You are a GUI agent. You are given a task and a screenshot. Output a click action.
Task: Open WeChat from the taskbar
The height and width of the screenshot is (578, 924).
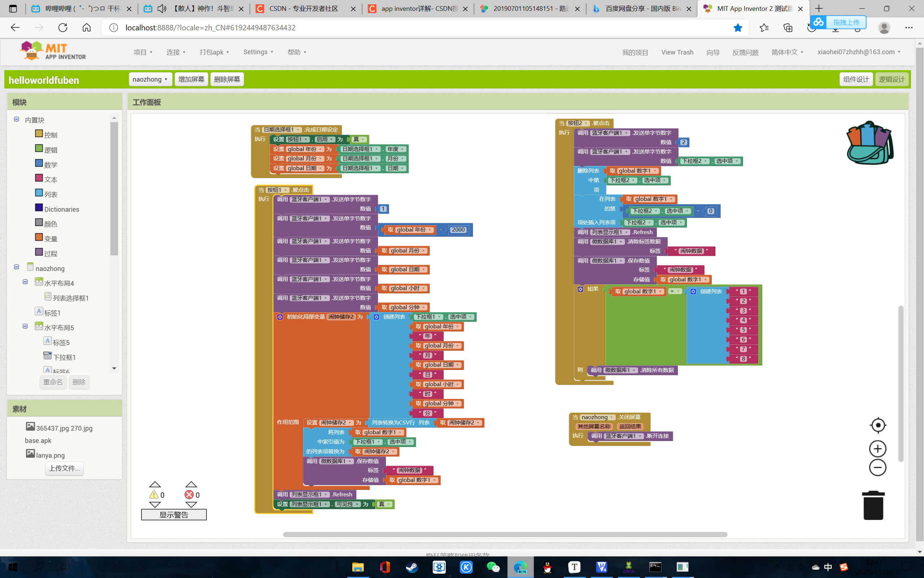(x=493, y=567)
